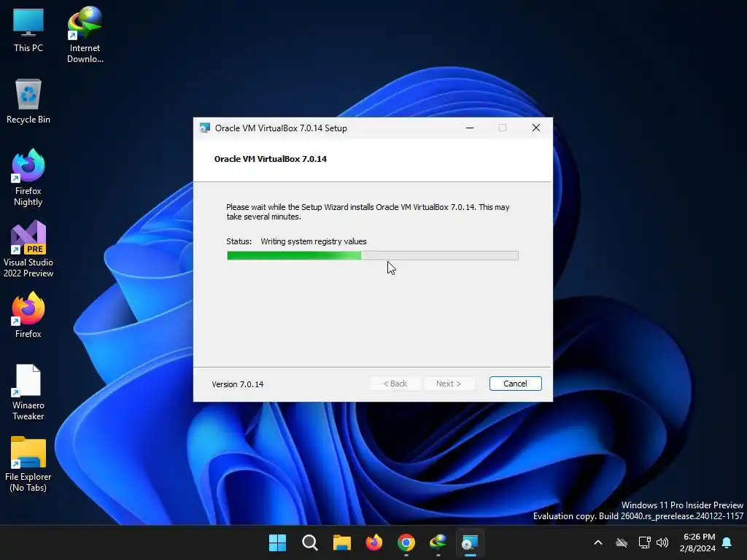Image resolution: width=747 pixels, height=560 pixels.
Task: Open the network status tray icon
Action: click(644, 542)
